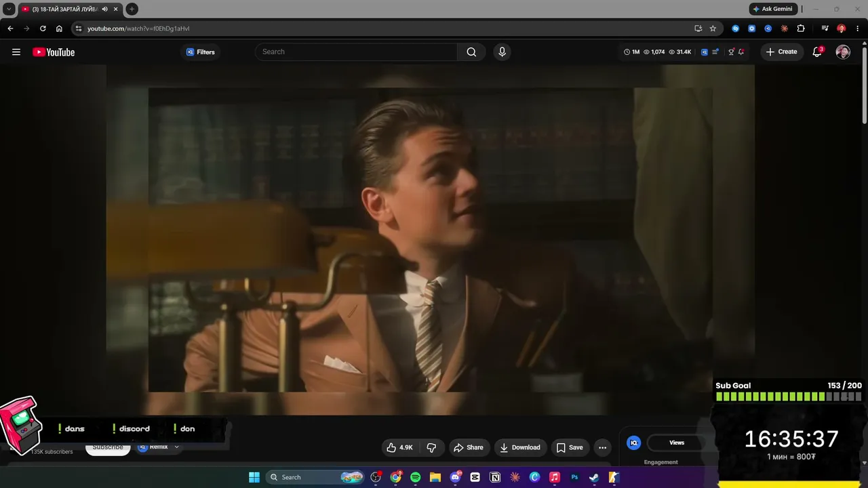
Task: Go back in browser history
Action: coord(10,28)
